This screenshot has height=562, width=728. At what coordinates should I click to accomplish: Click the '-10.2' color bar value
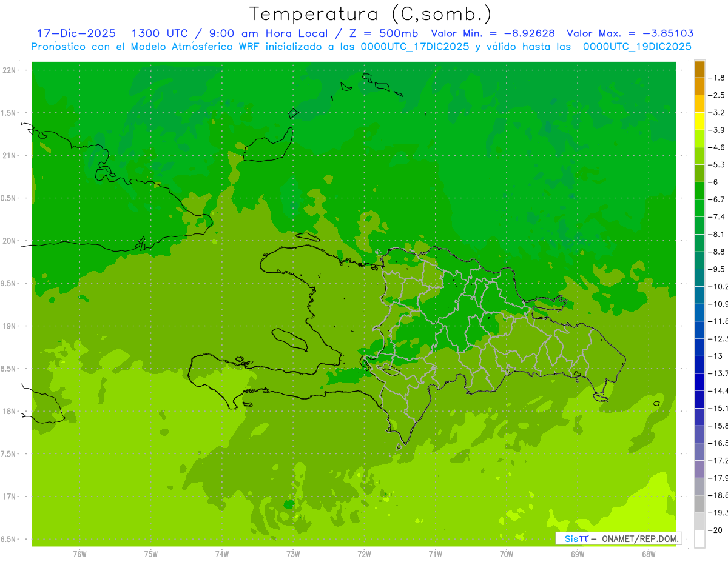pos(718,286)
